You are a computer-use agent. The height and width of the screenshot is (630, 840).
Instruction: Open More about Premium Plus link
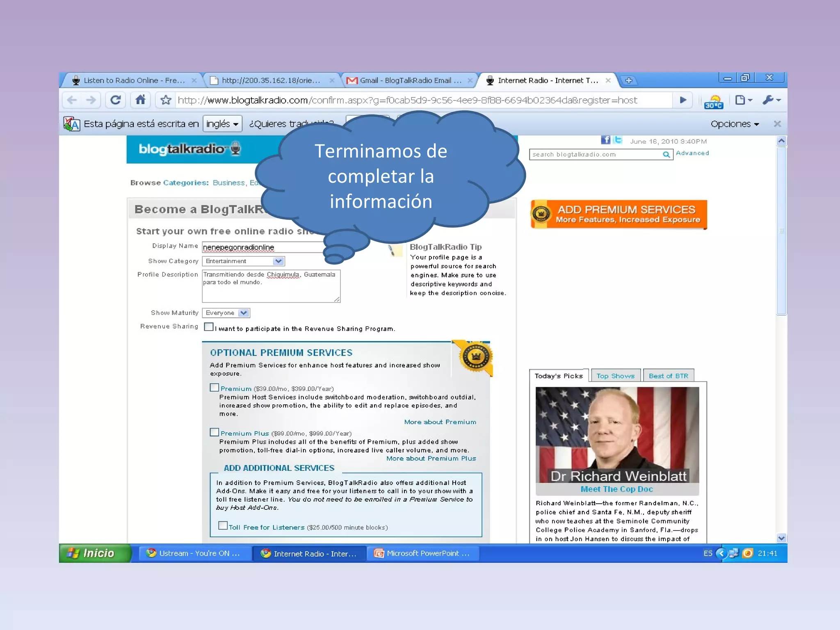click(x=431, y=458)
